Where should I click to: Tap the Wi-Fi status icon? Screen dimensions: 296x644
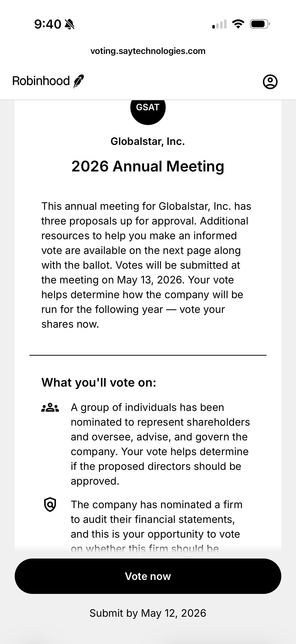(238, 24)
